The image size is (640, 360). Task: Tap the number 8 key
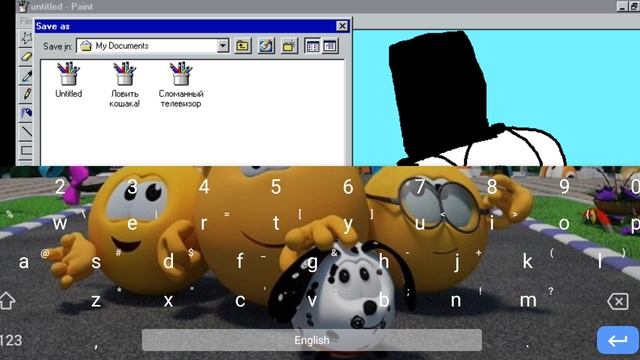pyautogui.click(x=492, y=187)
